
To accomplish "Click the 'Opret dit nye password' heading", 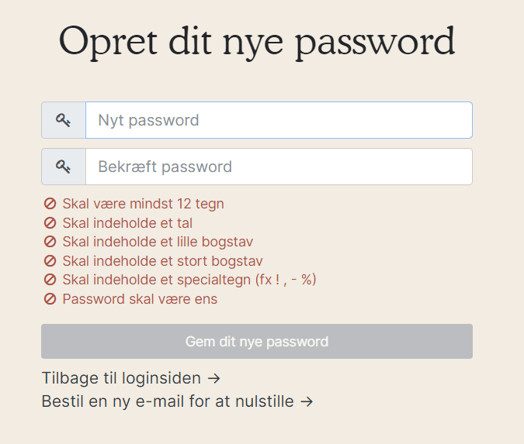I will [257, 42].
